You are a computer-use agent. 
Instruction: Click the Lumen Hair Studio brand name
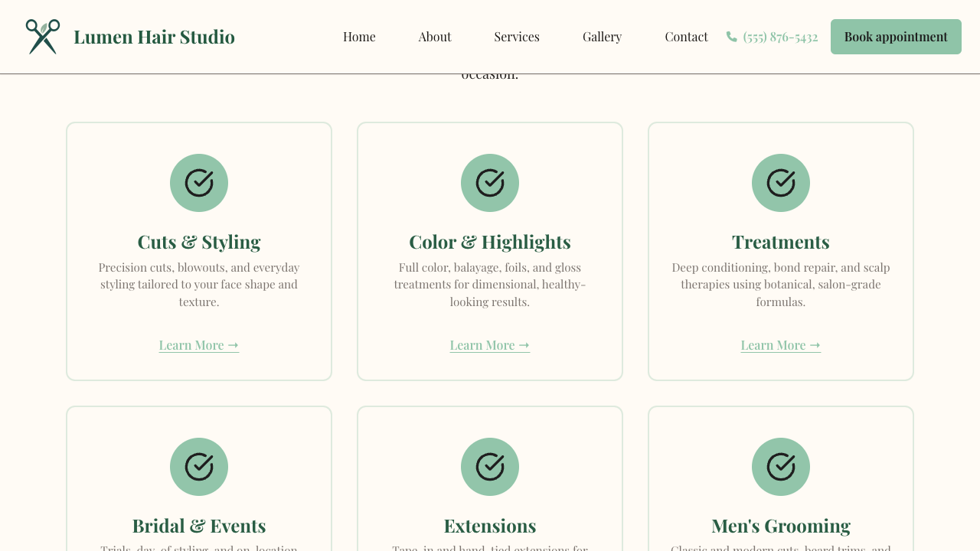point(154,37)
